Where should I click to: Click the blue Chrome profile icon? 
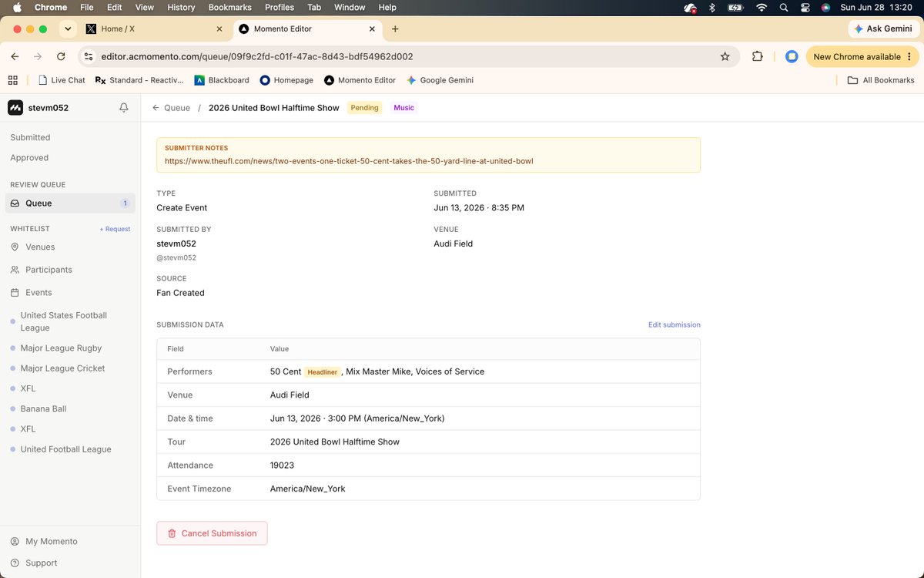pyautogui.click(x=791, y=56)
